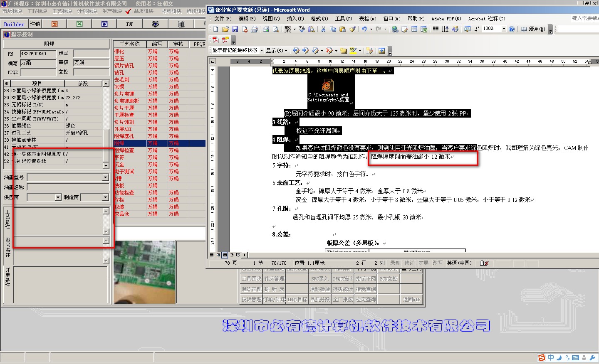This screenshot has height=364, width=599.
Task: Click the wrench settings icon in IME bar
Action: click(593, 358)
